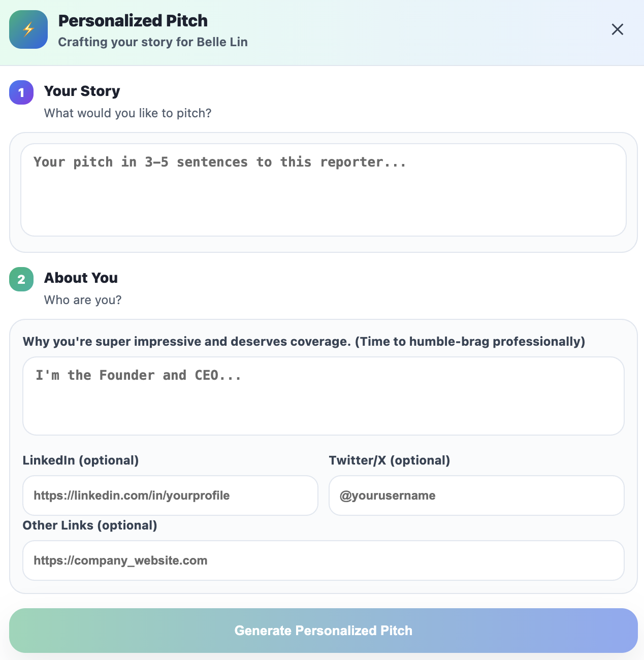Click the "LinkedIn (optional)" label
This screenshot has height=660, width=644.
[81, 460]
